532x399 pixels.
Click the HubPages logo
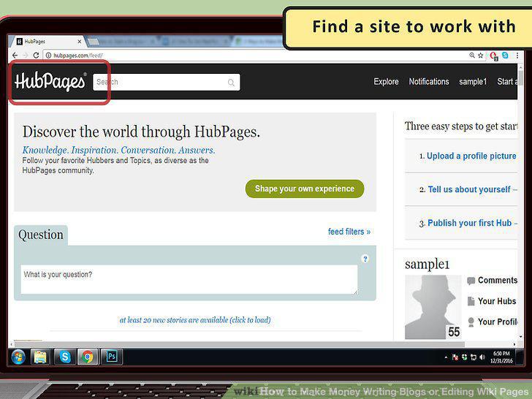pos(50,82)
